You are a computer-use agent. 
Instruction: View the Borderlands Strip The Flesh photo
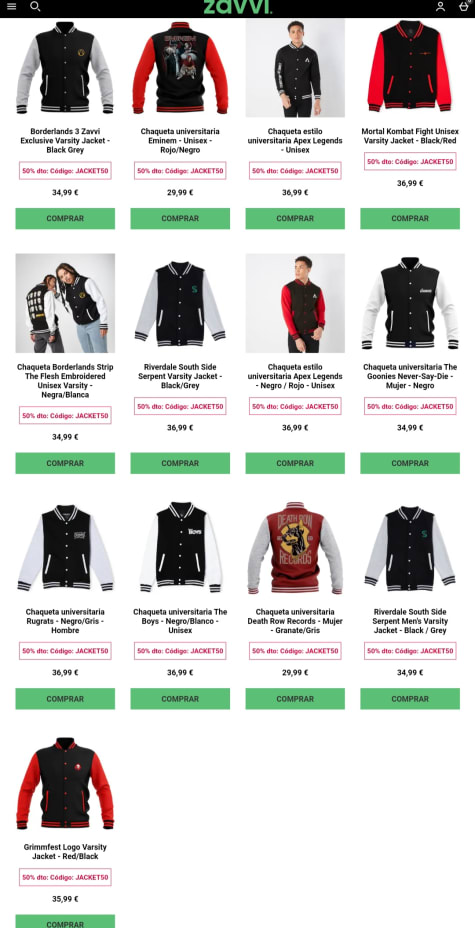pyautogui.click(x=65, y=303)
